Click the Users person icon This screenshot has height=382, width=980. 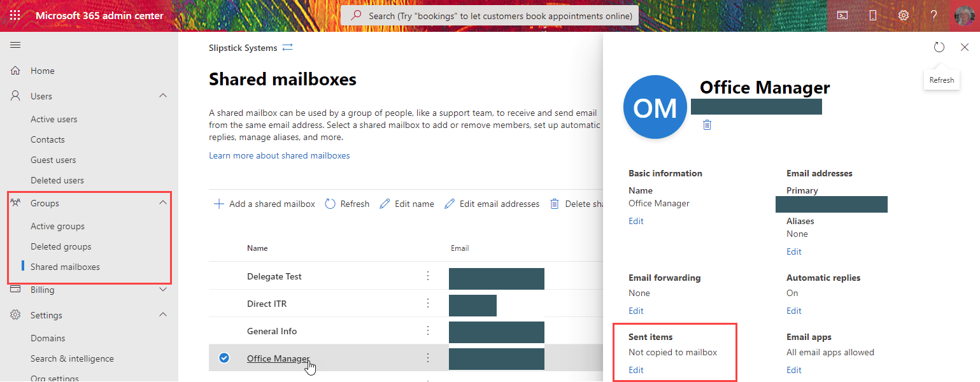[x=16, y=96]
